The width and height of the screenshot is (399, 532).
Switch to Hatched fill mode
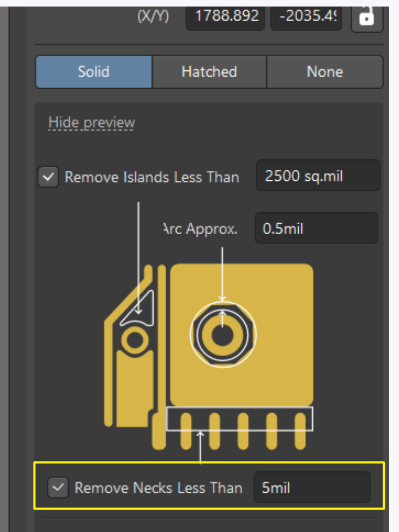(209, 71)
